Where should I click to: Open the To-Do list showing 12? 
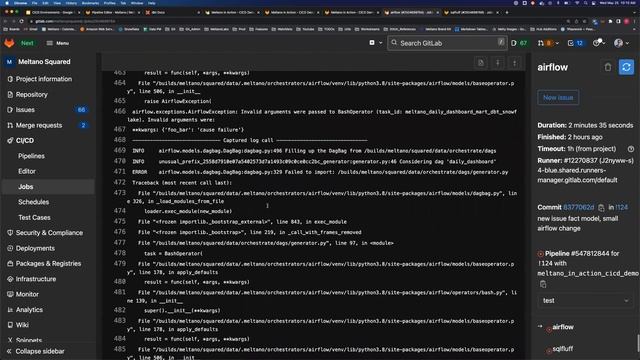click(576, 43)
